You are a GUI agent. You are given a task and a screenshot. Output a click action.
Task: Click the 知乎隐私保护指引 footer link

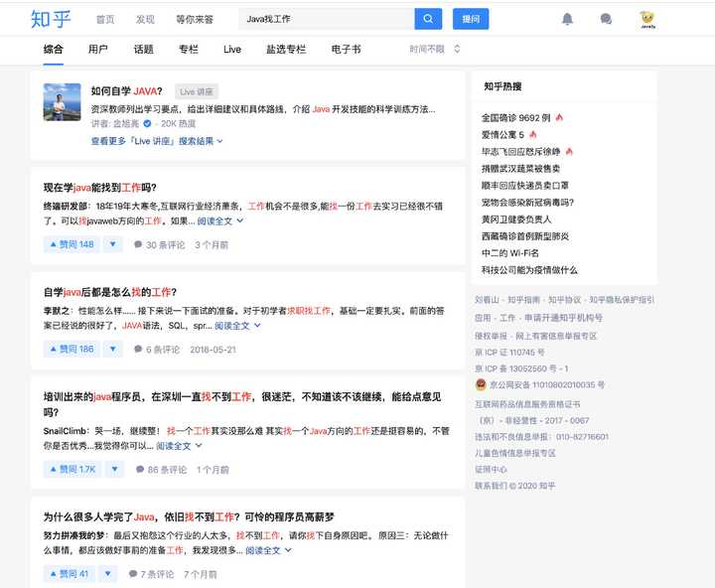point(622,300)
